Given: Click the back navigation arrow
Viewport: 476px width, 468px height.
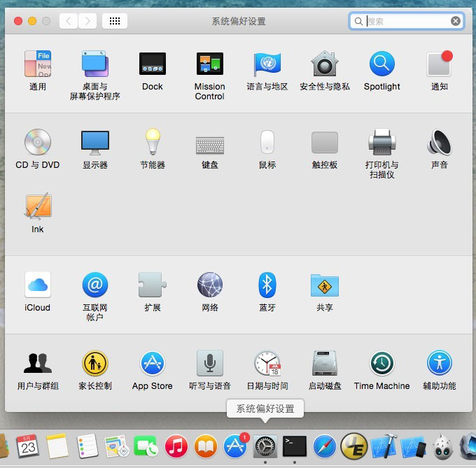Looking at the screenshot, I should click(69, 21).
